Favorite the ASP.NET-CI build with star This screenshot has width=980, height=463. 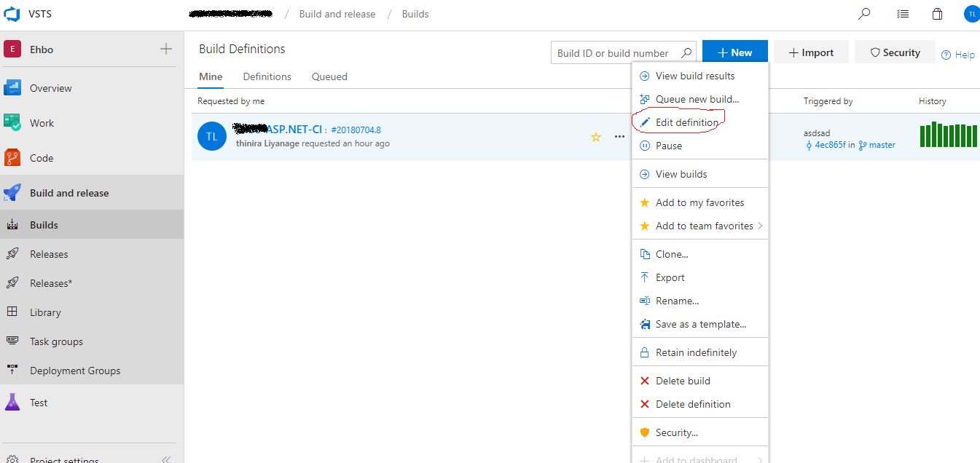(596, 137)
